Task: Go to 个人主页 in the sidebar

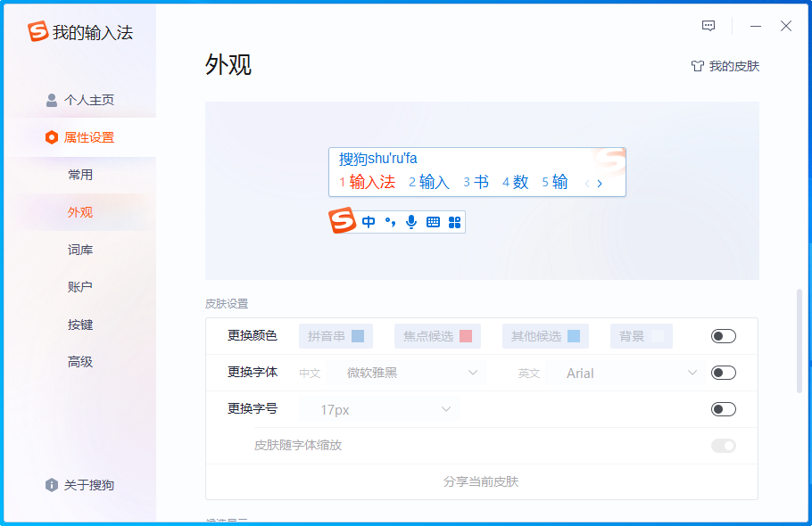Action: (x=80, y=100)
